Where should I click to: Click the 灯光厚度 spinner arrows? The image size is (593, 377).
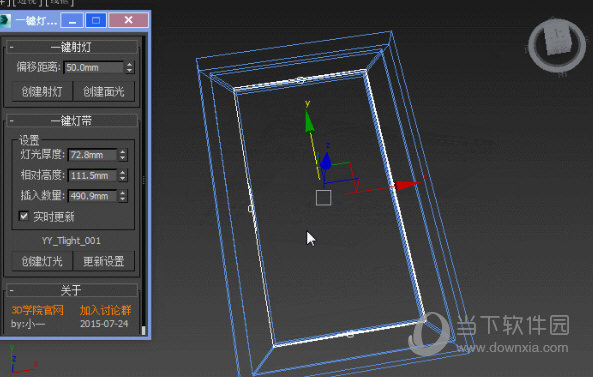[123, 155]
